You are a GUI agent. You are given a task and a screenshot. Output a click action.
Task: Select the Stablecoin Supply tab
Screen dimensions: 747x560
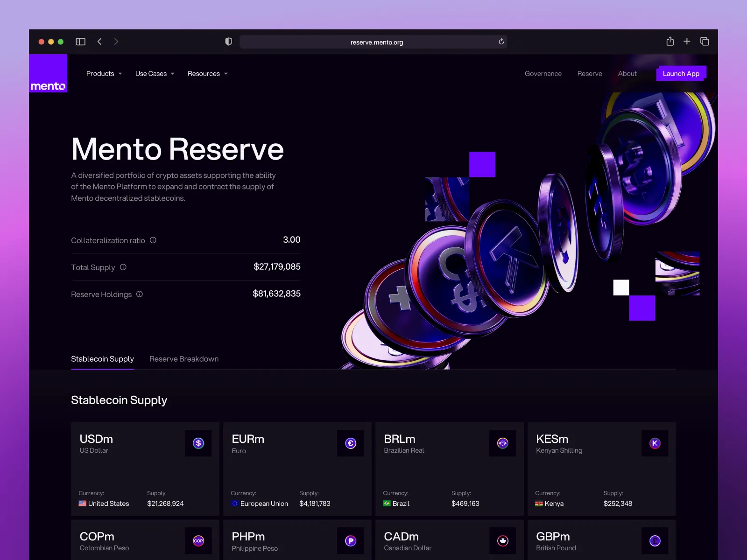click(x=102, y=359)
